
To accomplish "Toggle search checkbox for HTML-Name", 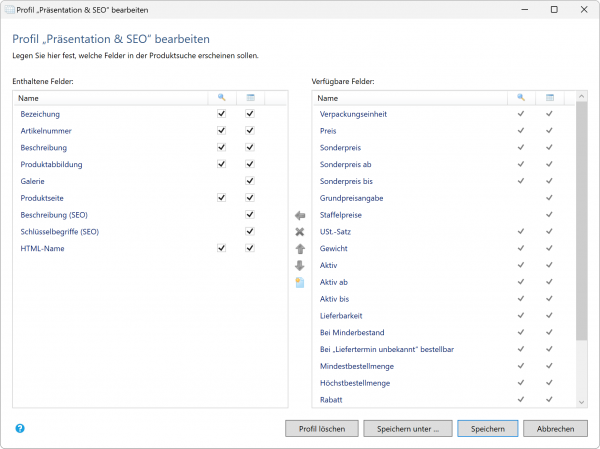I will [x=221, y=248].
